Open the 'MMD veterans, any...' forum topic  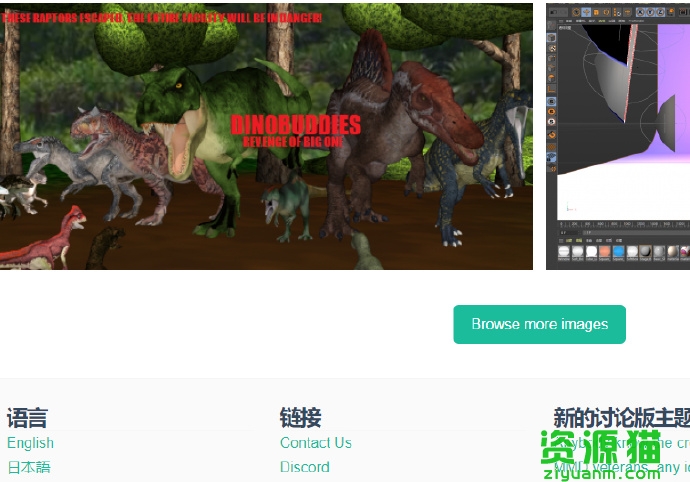click(622, 467)
